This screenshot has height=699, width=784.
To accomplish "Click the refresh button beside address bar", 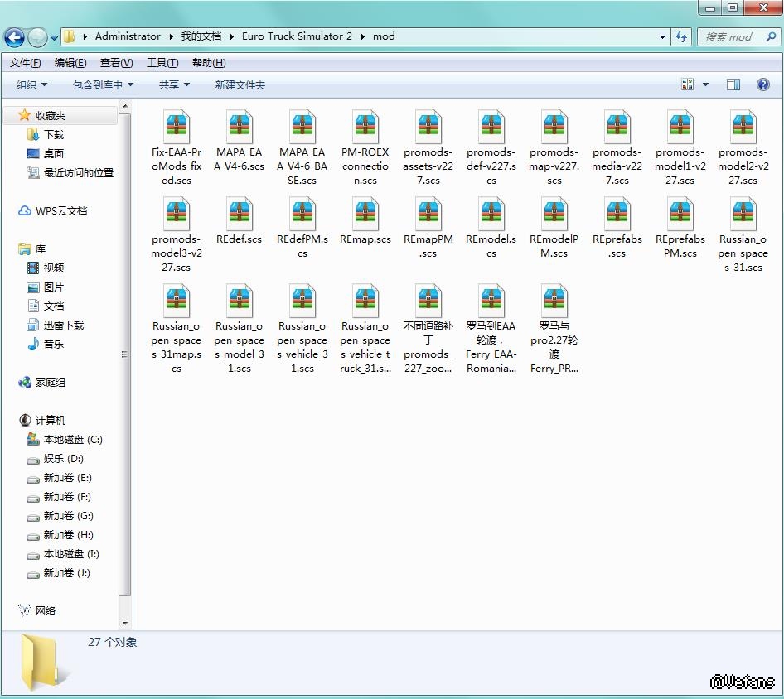I will [681, 36].
